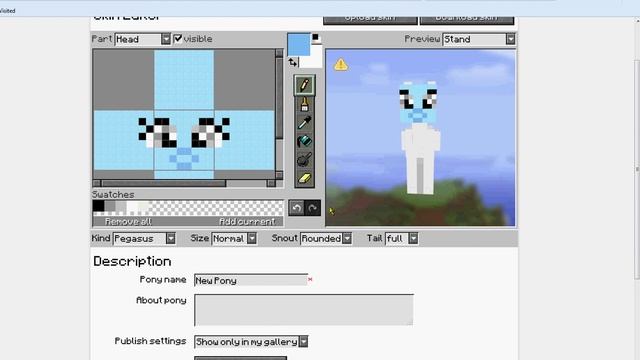Click the yellow warning triangle in preview
The width and height of the screenshot is (640, 360).
(341, 64)
